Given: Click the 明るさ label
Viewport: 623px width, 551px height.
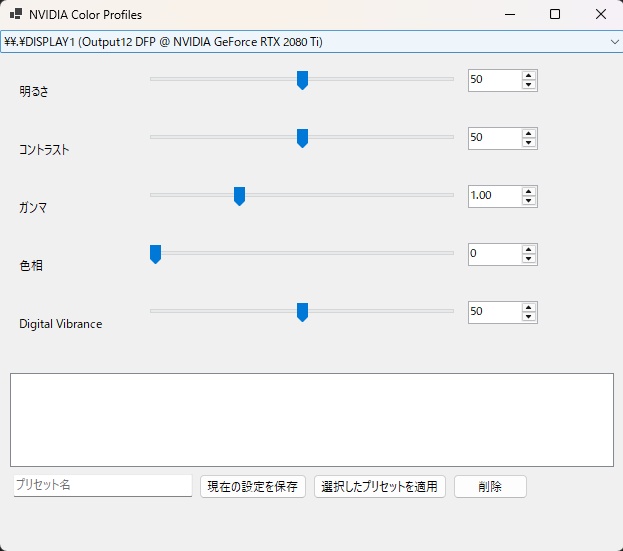Looking at the screenshot, I should tap(34, 91).
